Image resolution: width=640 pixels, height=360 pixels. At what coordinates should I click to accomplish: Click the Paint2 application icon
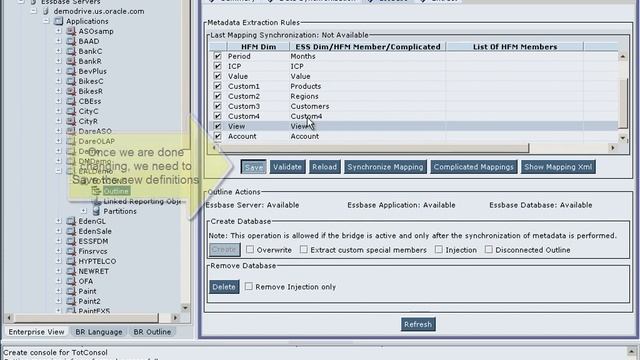click(x=71, y=301)
